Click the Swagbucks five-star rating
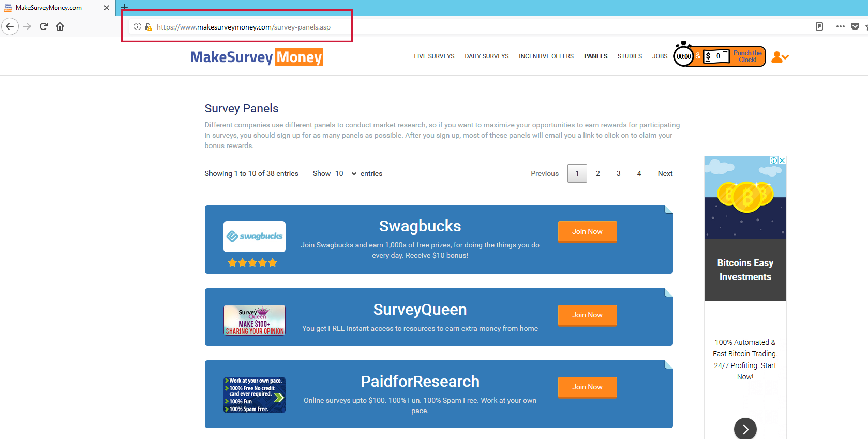 click(252, 262)
